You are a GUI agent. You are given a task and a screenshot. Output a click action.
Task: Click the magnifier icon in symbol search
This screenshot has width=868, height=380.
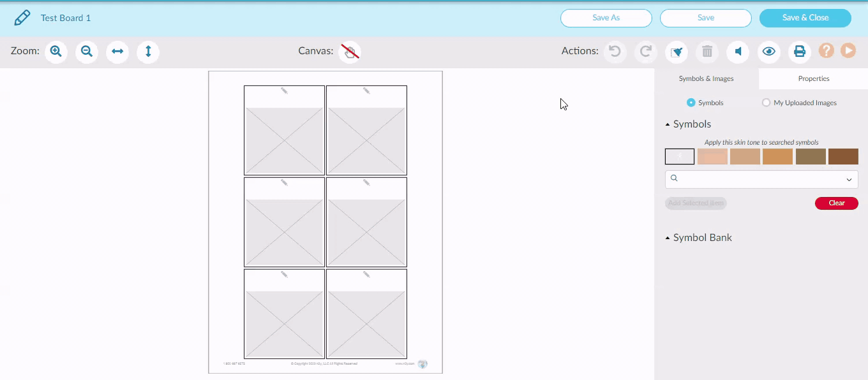click(674, 179)
